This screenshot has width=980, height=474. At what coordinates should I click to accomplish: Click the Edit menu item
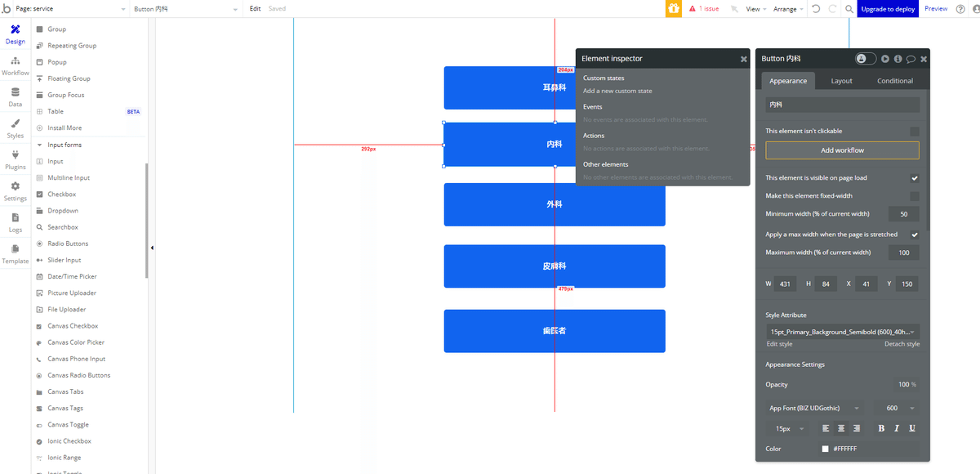click(x=255, y=9)
